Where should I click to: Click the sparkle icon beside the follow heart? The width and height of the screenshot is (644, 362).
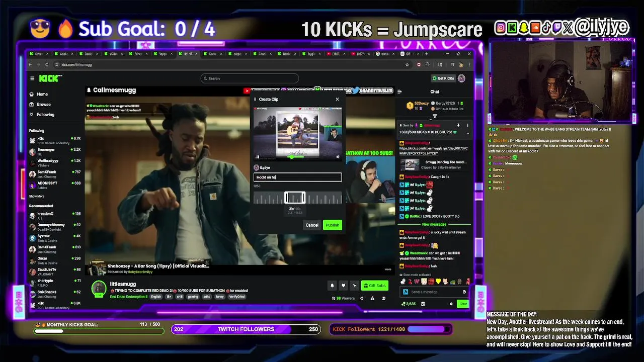click(x=354, y=286)
